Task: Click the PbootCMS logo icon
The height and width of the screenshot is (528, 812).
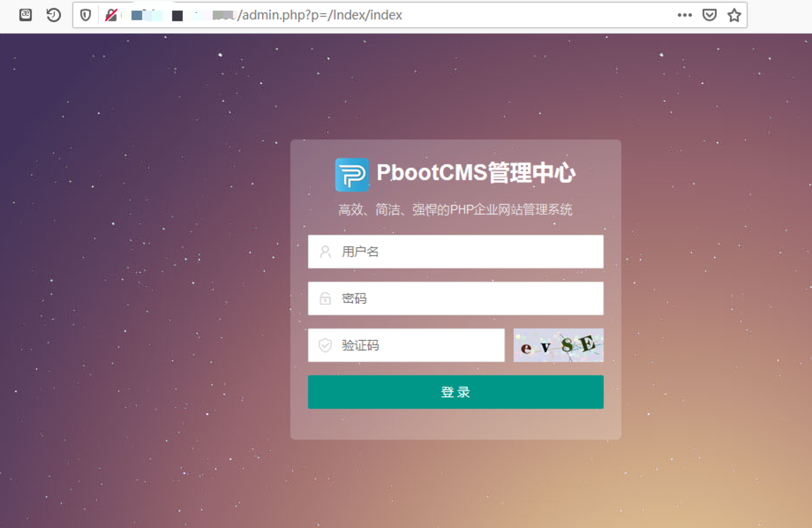Action: [x=352, y=174]
